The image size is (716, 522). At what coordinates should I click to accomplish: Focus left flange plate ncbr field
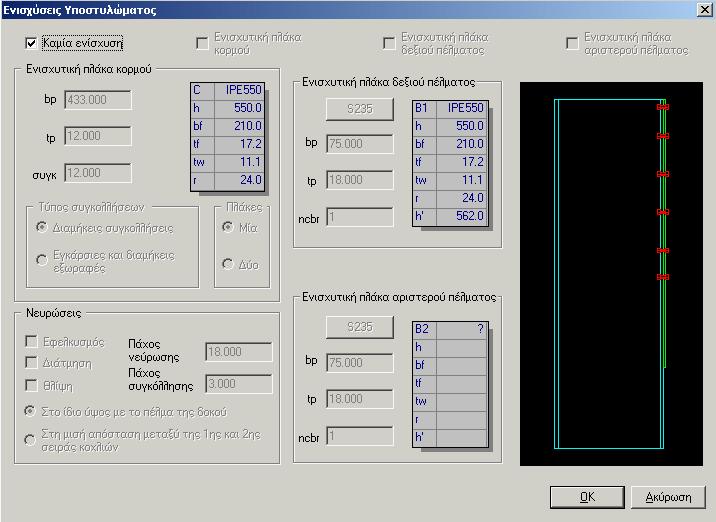point(360,436)
